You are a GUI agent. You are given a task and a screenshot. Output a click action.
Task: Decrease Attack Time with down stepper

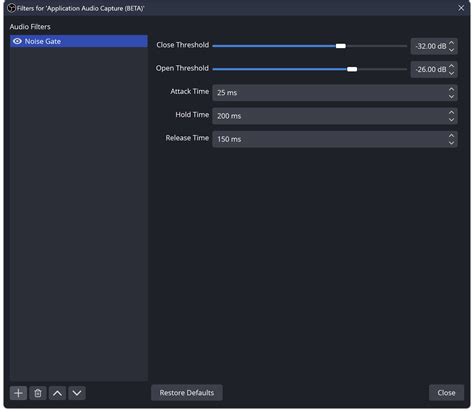coord(452,96)
